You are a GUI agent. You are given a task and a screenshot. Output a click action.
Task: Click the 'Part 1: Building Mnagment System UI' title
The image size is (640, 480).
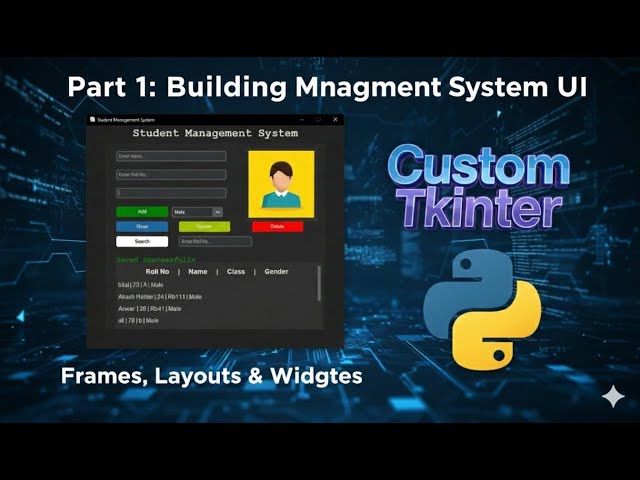pyautogui.click(x=327, y=87)
